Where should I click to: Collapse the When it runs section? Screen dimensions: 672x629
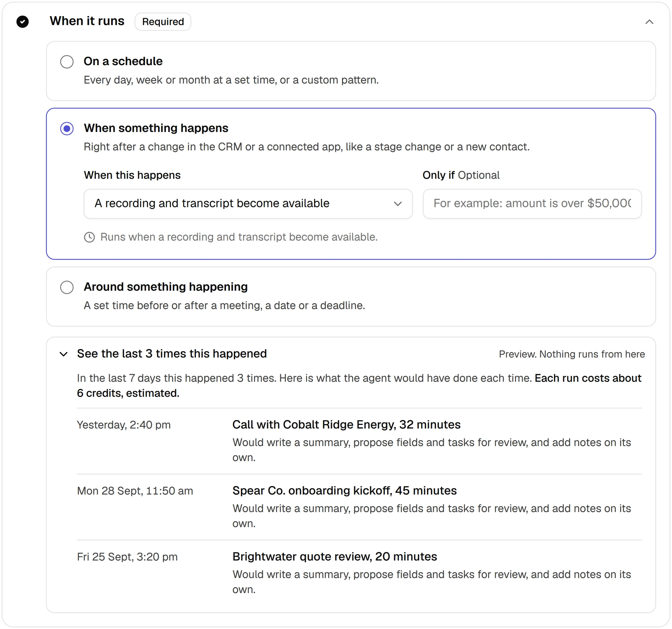(x=649, y=22)
